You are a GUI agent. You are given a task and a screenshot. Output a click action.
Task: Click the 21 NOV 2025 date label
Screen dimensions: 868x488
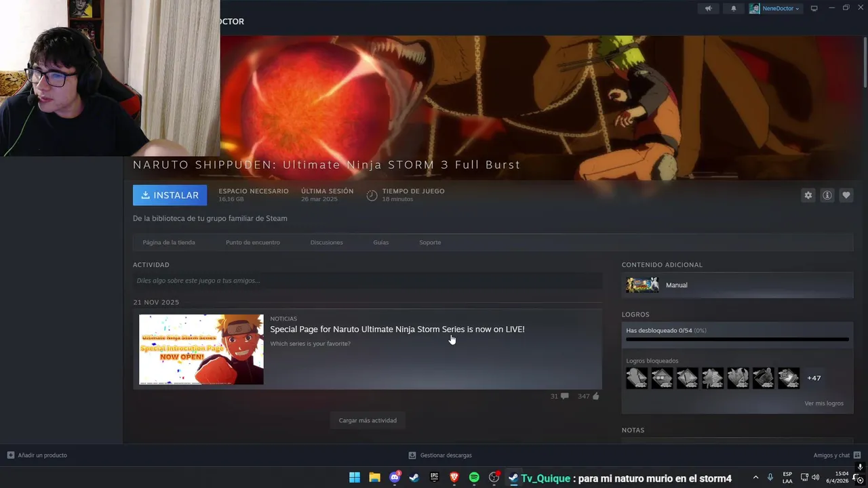pyautogui.click(x=156, y=302)
